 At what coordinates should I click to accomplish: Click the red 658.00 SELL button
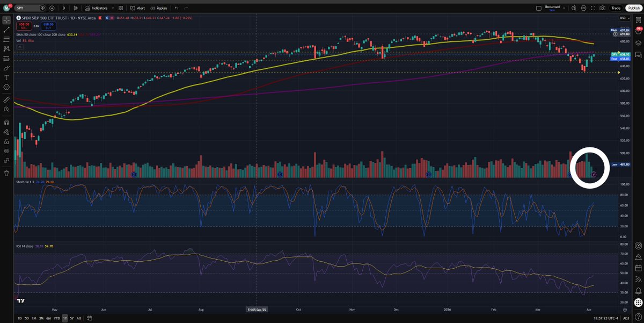coord(24,26)
